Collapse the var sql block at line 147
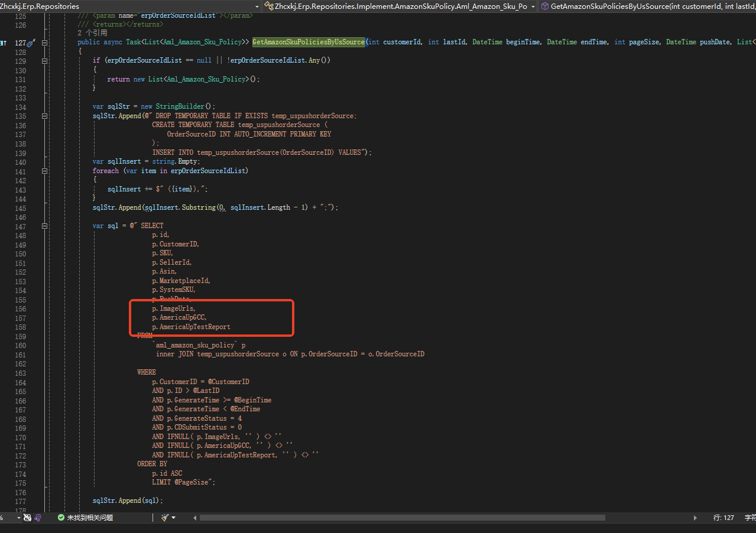756x533 pixels. click(x=45, y=226)
